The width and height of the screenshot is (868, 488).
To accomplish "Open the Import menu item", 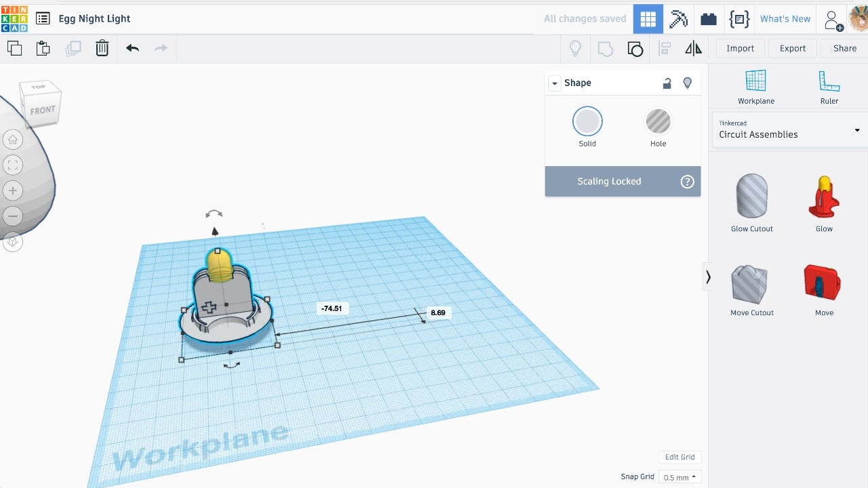I will [x=740, y=48].
